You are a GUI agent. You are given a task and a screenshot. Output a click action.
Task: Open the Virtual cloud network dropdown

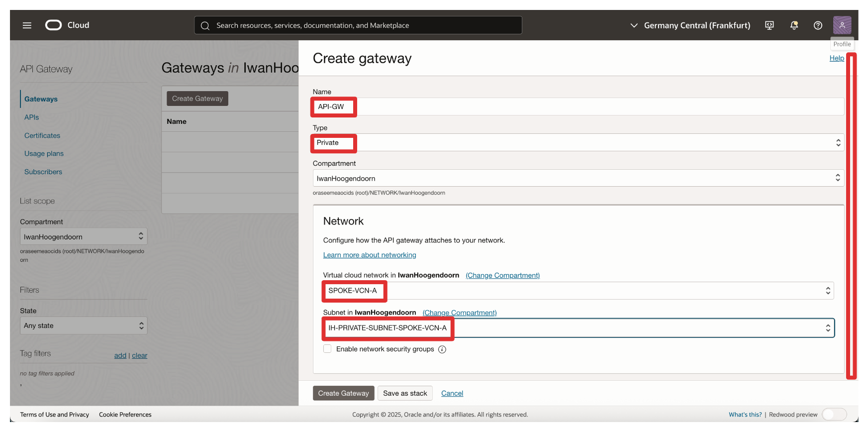pos(577,291)
